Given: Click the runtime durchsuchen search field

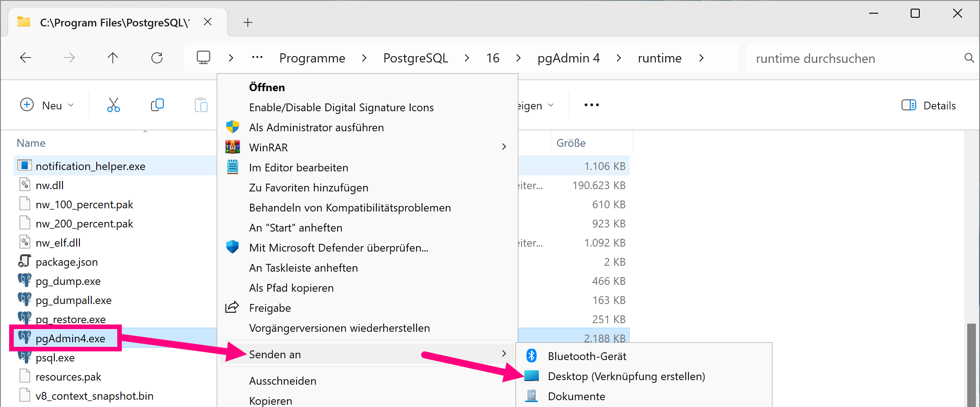Looking at the screenshot, I should click(x=853, y=58).
